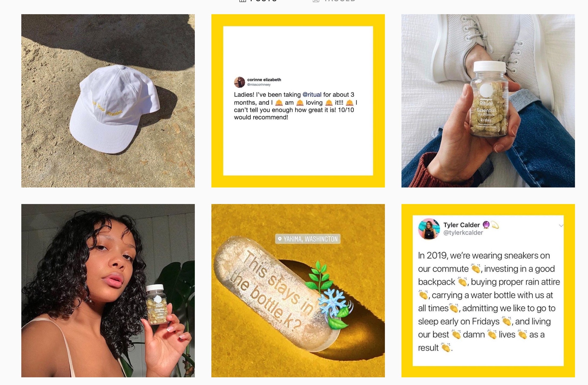The height and width of the screenshot is (385, 588).
Task: Click the Yakima, Washington location tag
Action: tap(308, 239)
